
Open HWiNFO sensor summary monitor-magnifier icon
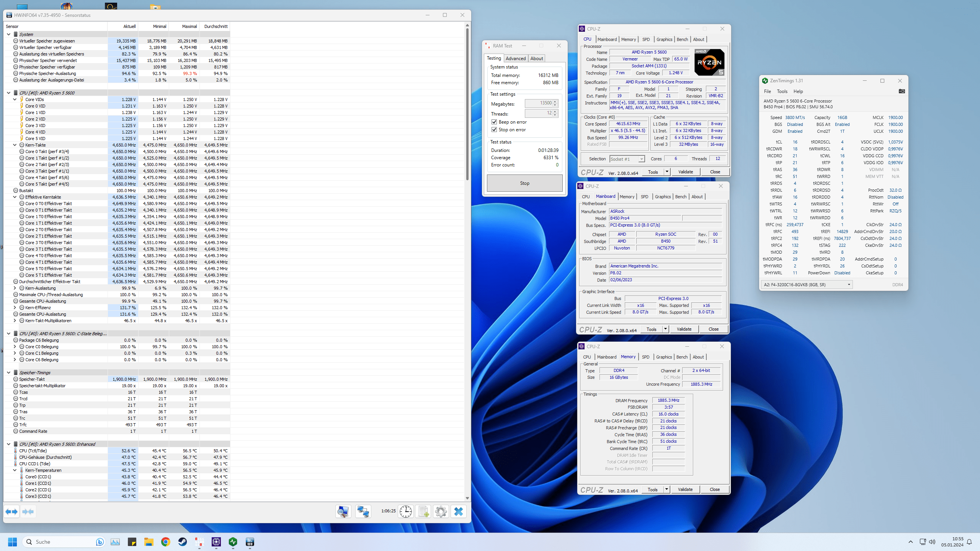tap(343, 511)
